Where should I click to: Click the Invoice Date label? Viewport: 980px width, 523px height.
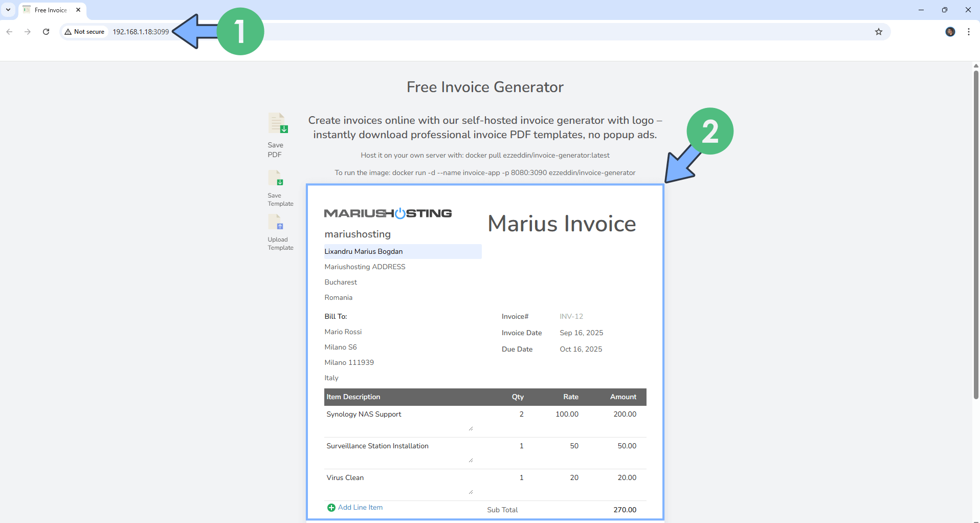[522, 333]
